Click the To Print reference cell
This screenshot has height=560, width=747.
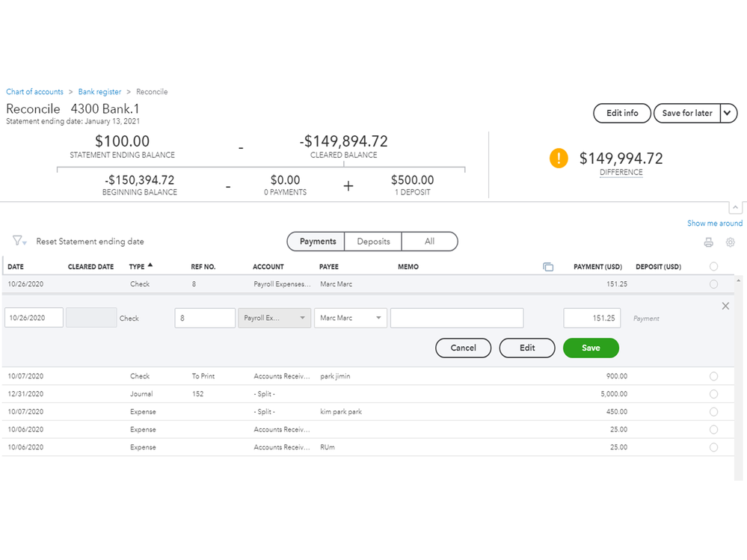point(203,376)
